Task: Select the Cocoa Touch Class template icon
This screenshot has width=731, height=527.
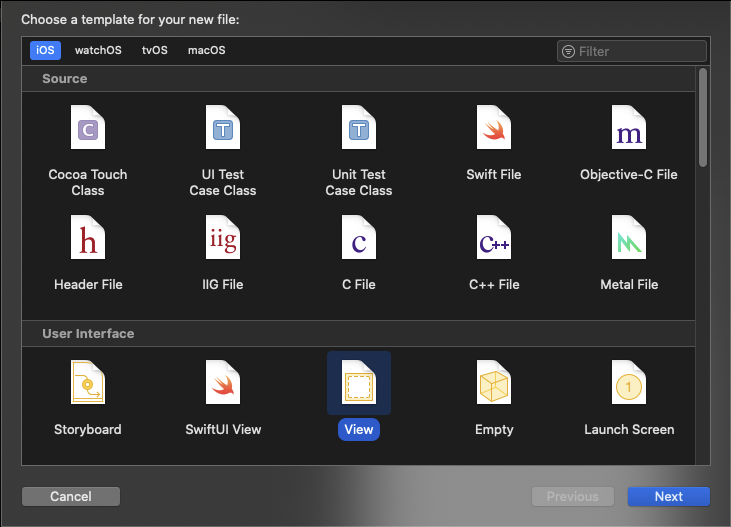Action: [88, 127]
